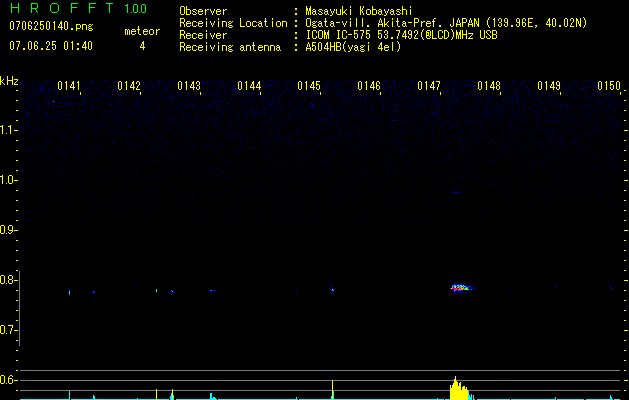Image resolution: width=629 pixels, height=400 pixels.
Task: Click the 0142 time marker
Action: click(x=129, y=86)
